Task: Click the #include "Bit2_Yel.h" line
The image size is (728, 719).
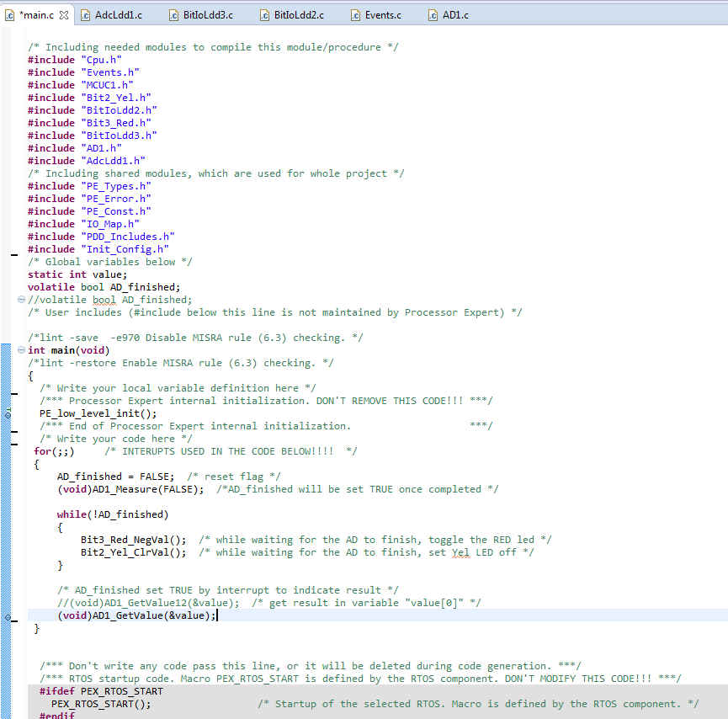Action: [x=89, y=98]
